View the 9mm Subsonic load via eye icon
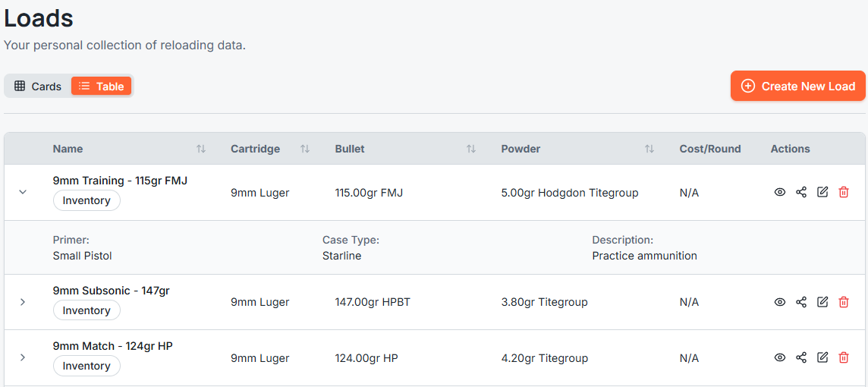 point(779,302)
